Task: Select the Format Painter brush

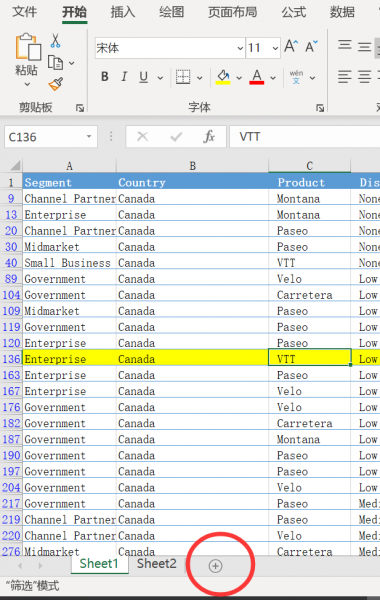Action: pos(56,84)
